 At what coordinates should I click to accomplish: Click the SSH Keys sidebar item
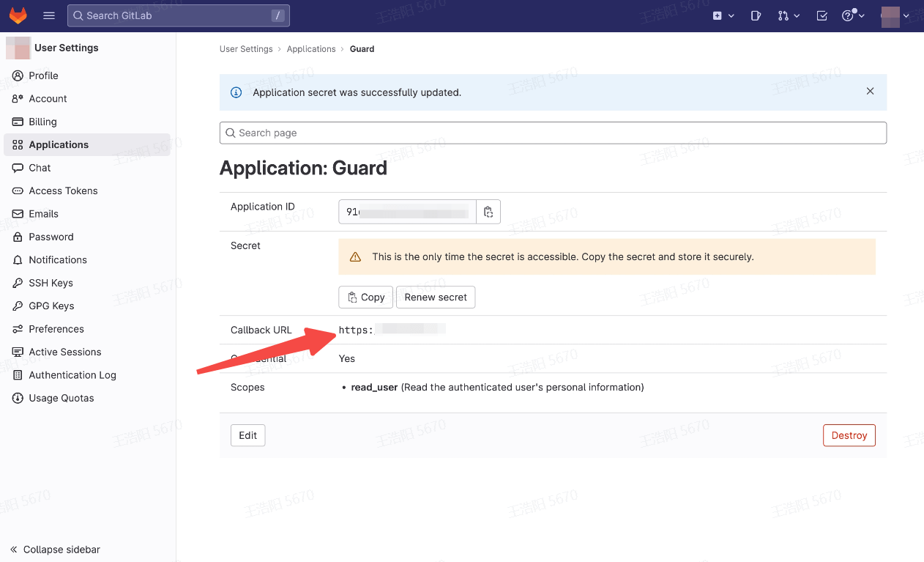51,283
